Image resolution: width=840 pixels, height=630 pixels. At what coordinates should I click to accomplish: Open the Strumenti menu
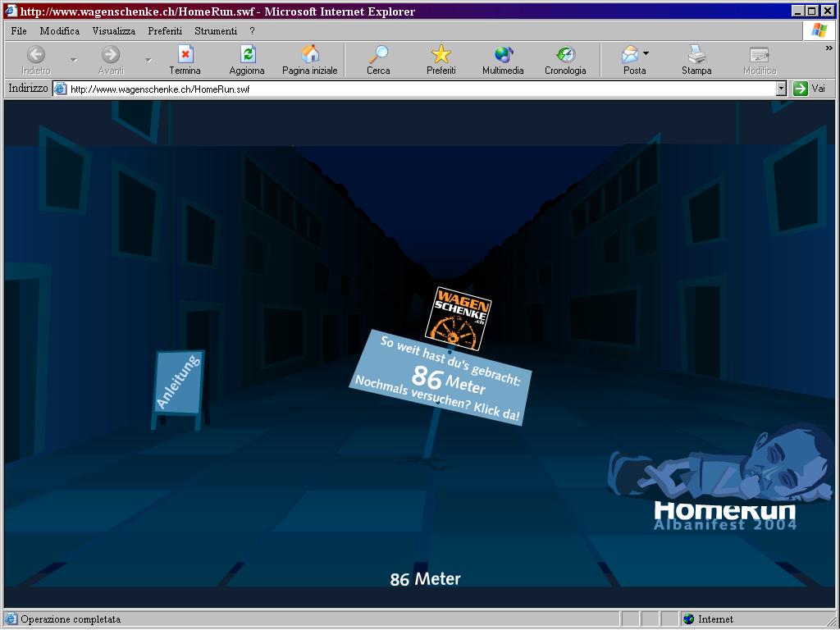tap(216, 31)
